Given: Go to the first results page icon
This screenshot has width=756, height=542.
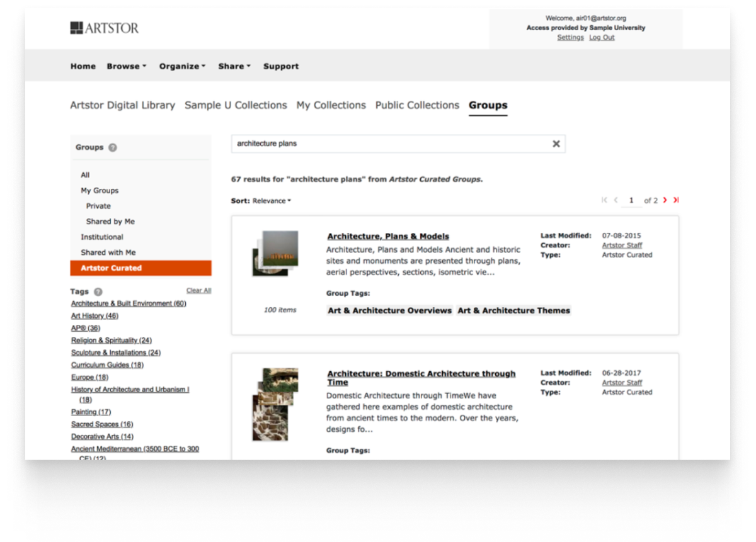Looking at the screenshot, I should pos(605,200).
